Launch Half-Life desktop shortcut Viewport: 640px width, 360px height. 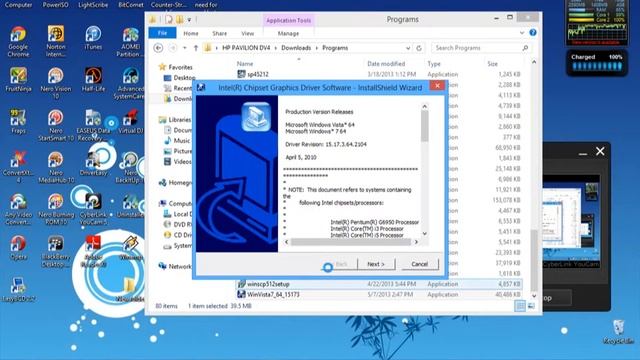pyautogui.click(x=93, y=80)
